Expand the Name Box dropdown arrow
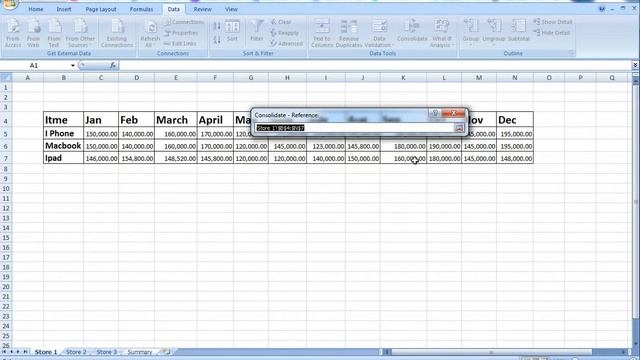The image size is (640, 360). coord(73,65)
